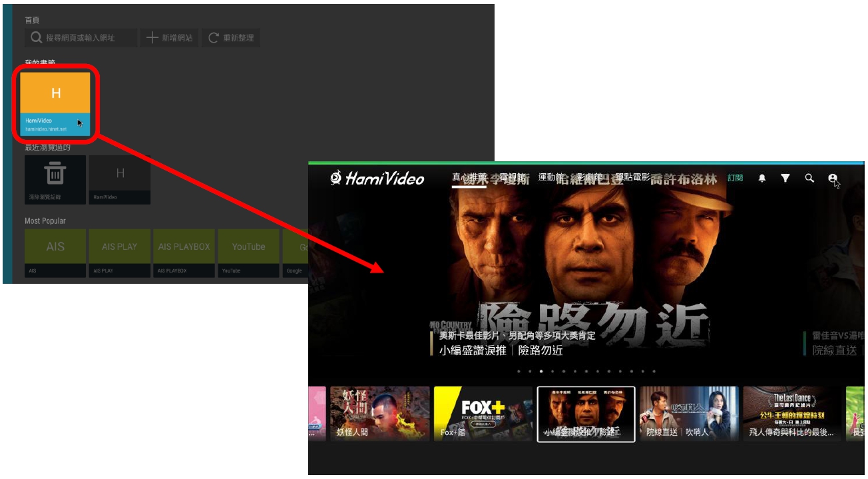This screenshot has height=479, width=868.
Task: Click the HamiVideo logo
Action: pyautogui.click(x=377, y=178)
